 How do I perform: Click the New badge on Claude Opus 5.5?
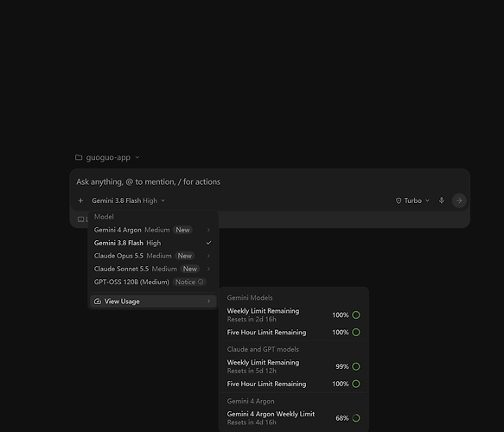coord(184,256)
